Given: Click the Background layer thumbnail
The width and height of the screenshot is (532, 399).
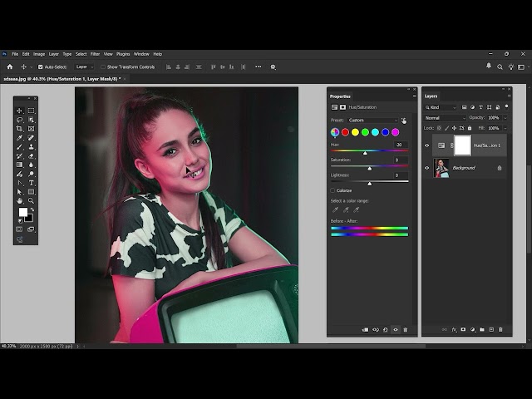Looking at the screenshot, I should click(441, 168).
